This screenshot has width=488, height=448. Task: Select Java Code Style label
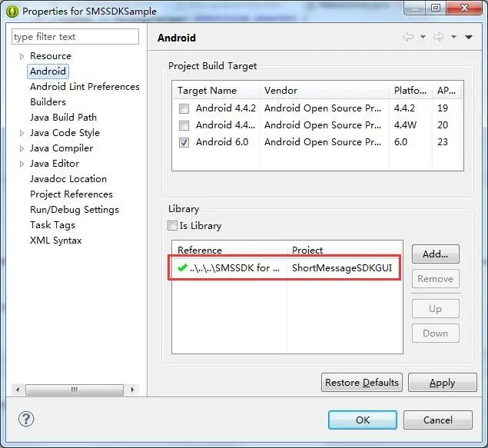coord(65,133)
